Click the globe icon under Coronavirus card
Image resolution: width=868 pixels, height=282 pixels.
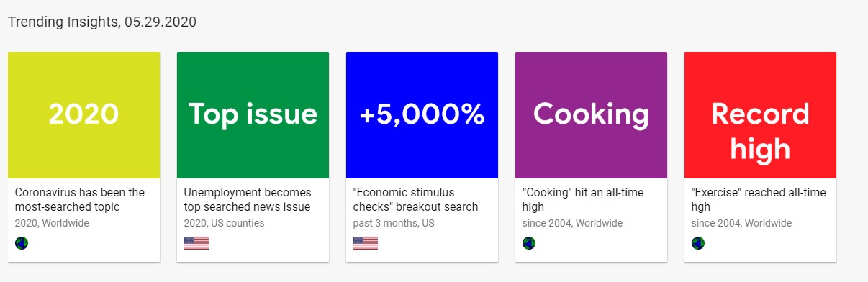tap(22, 243)
